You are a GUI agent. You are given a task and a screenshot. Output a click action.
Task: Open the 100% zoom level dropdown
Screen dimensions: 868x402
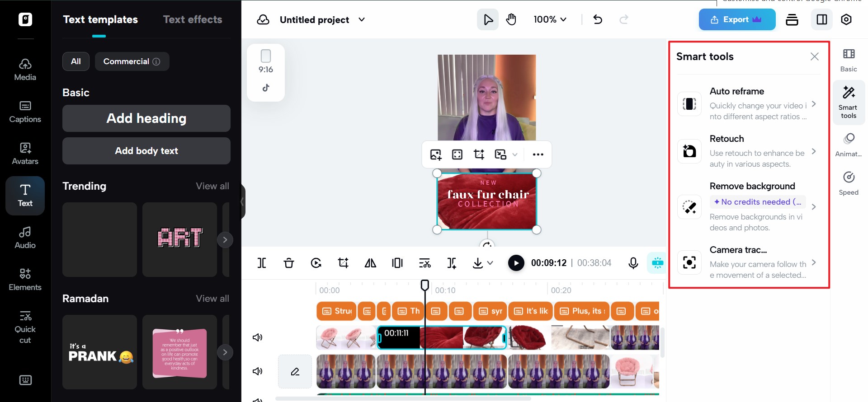point(550,19)
